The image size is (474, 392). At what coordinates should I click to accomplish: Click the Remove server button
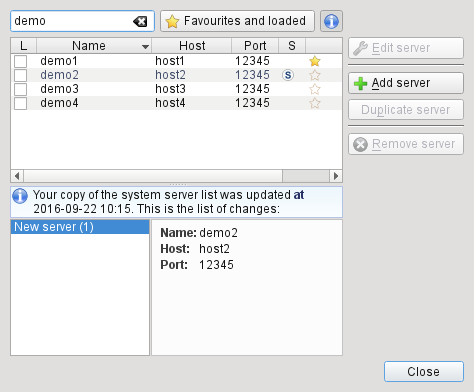pyautogui.click(x=406, y=144)
